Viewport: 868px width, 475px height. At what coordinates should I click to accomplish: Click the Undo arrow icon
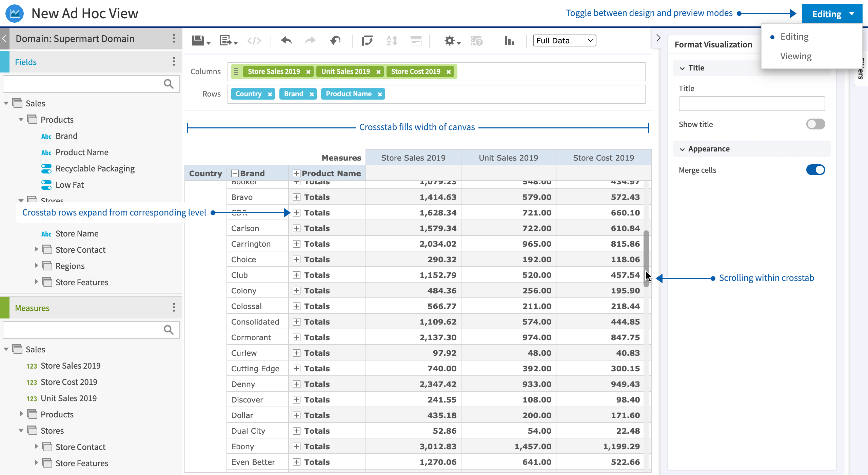click(x=286, y=41)
